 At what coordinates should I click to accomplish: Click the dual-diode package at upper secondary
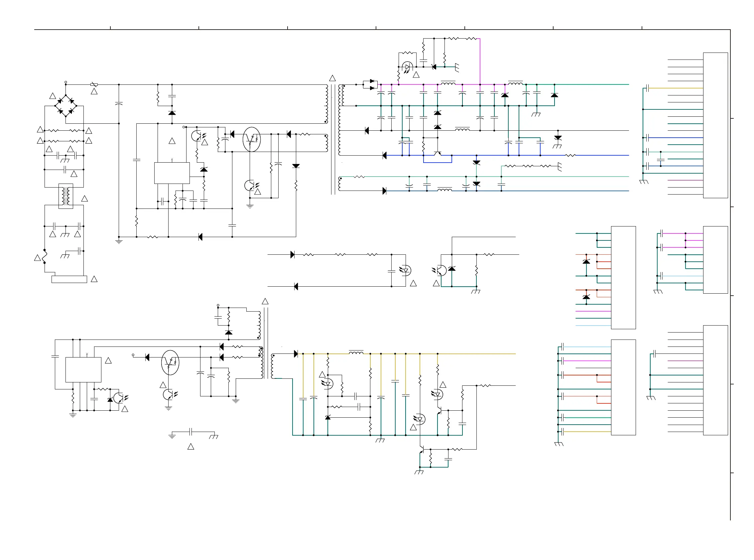[x=370, y=84]
